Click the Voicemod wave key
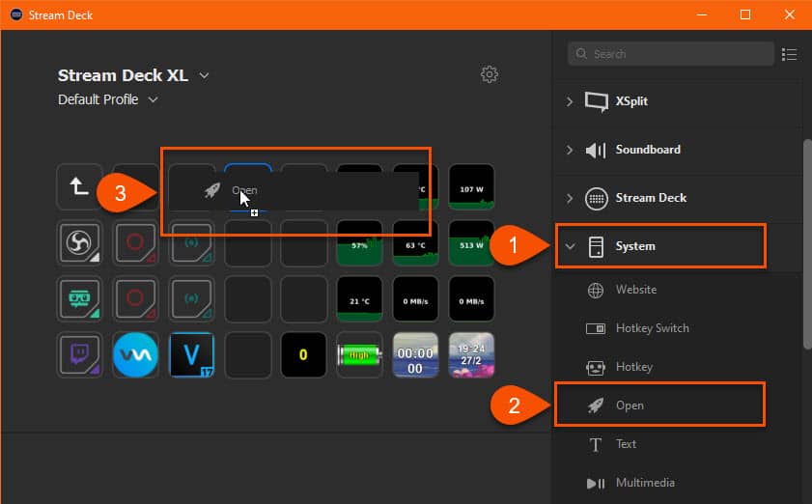The height and width of the screenshot is (504, 812). [135, 354]
